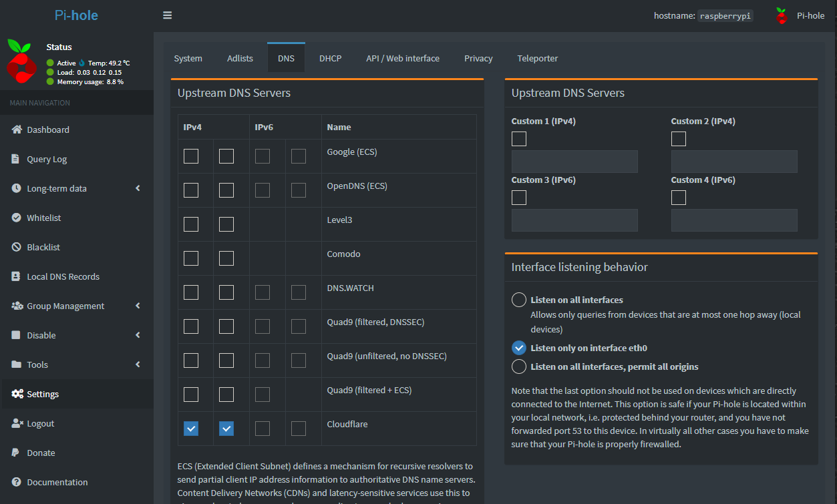
Task: Click the green dot beside Memory usage
Action: (50, 81)
